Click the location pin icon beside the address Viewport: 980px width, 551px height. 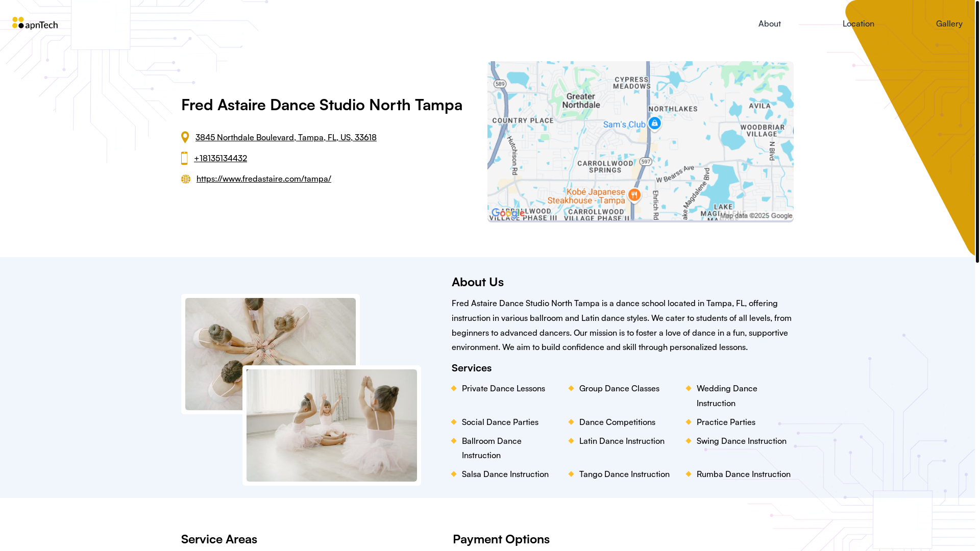[185, 137]
